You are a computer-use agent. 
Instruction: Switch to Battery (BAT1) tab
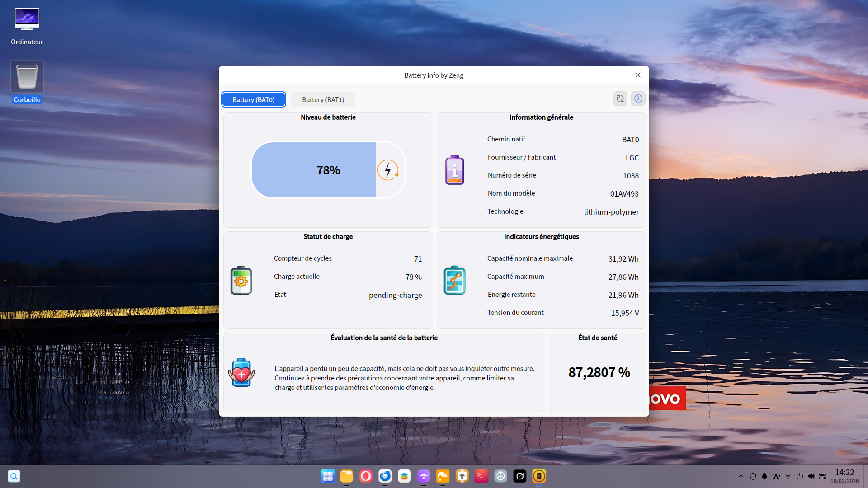click(323, 99)
